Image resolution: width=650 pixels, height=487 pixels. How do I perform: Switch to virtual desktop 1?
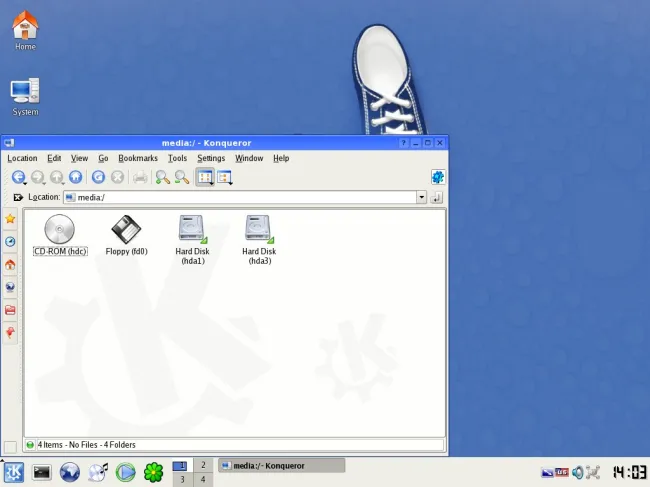[x=182, y=465]
